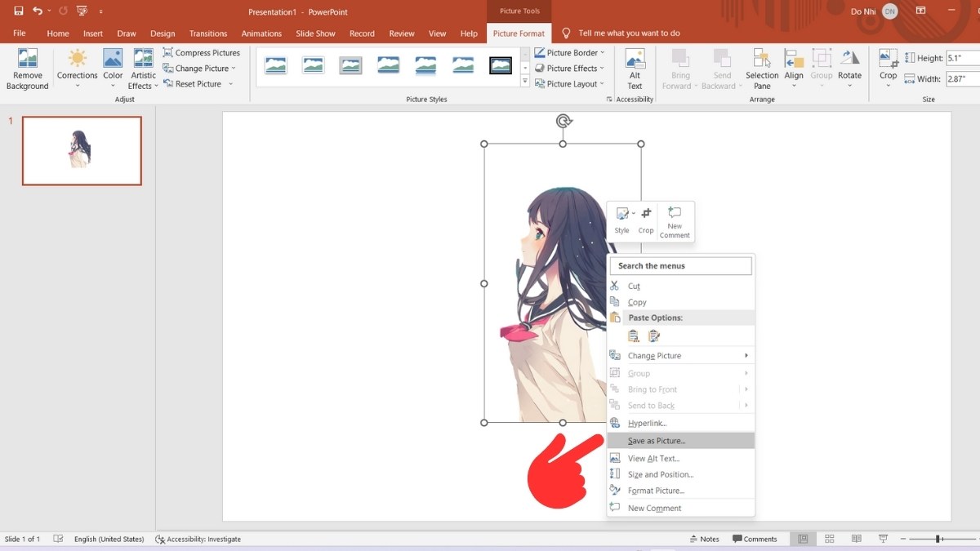This screenshot has height=551, width=980.
Task: Choose Cut from context menu
Action: click(x=681, y=286)
